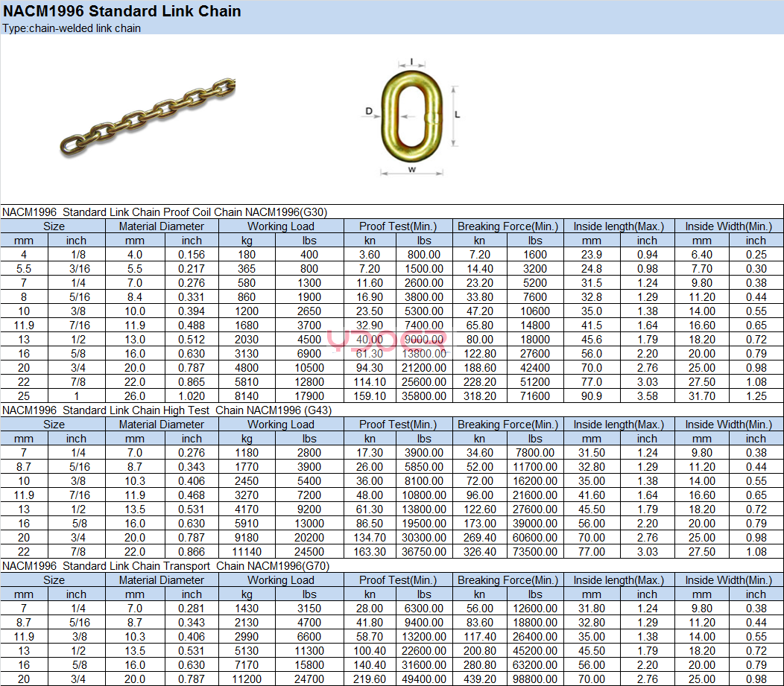Select the proof test value '219.60'
The width and height of the screenshot is (784, 686).
point(370,679)
